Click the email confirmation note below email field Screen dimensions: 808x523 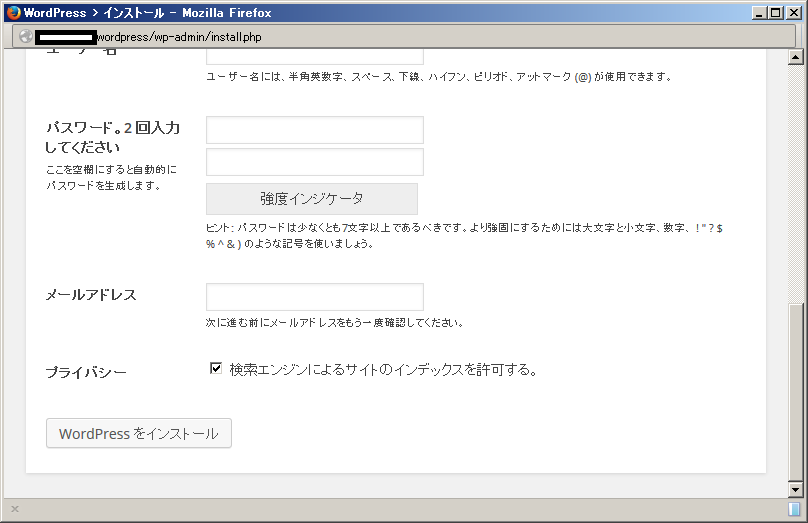[334, 323]
